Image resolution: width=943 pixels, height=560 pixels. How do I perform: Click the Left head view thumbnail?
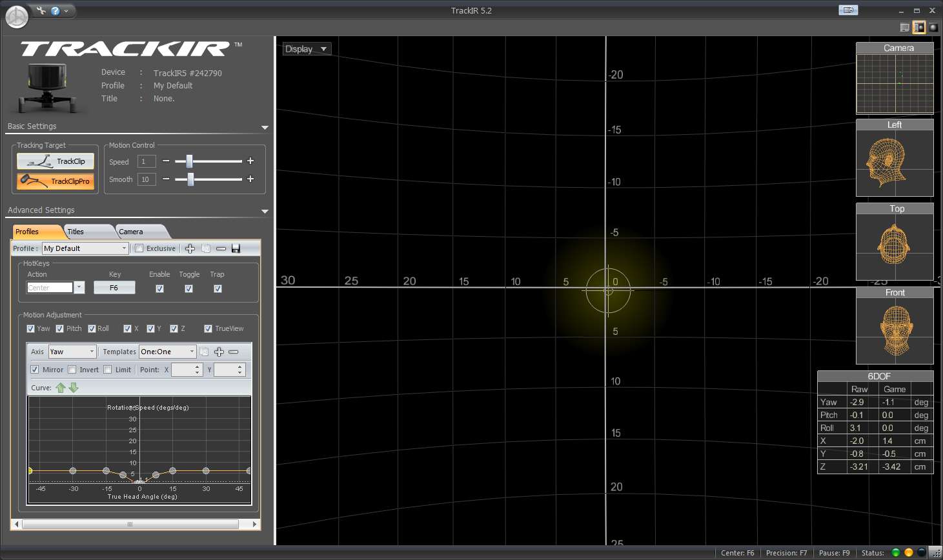[x=895, y=158]
